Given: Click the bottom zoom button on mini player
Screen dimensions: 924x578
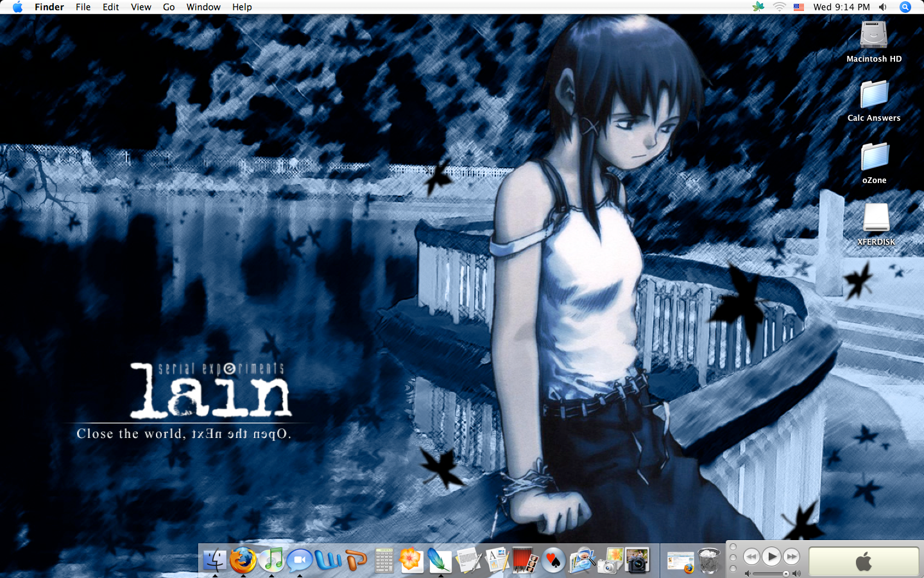Looking at the screenshot, I should [733, 569].
